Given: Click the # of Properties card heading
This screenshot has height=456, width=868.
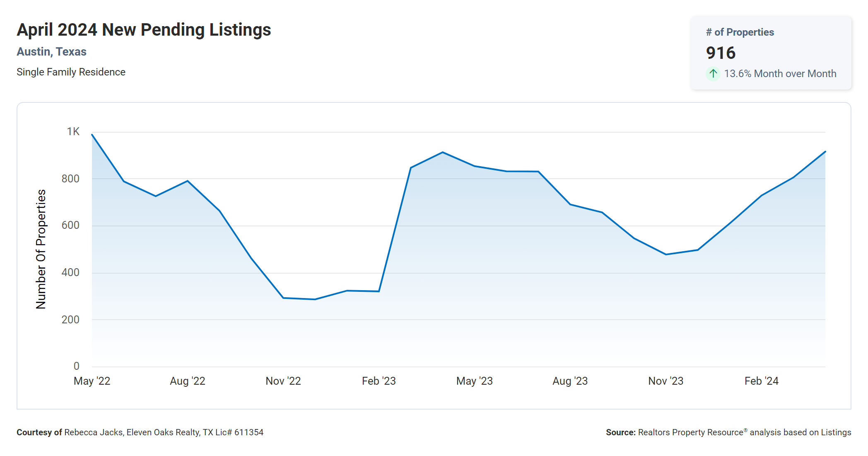Looking at the screenshot, I should (740, 32).
